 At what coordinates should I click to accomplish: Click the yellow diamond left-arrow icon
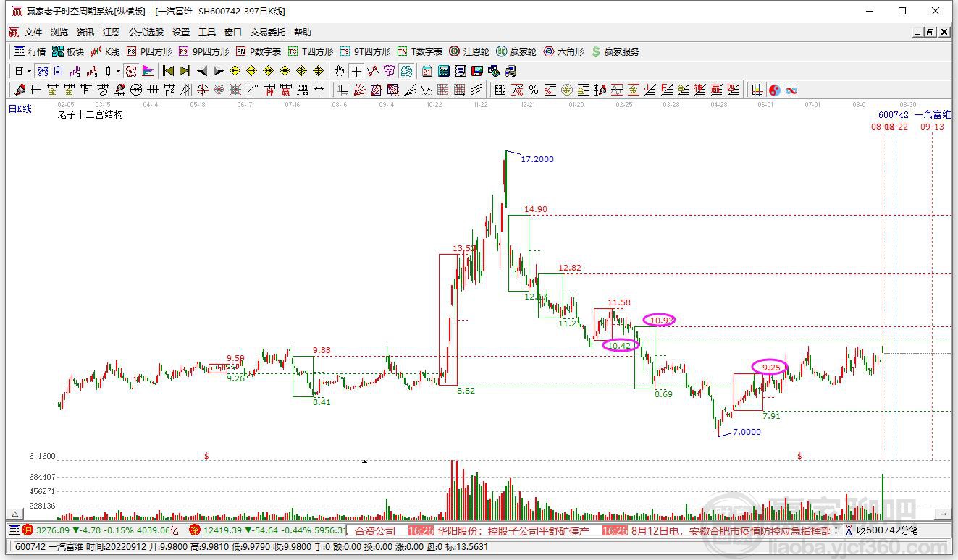235,71
